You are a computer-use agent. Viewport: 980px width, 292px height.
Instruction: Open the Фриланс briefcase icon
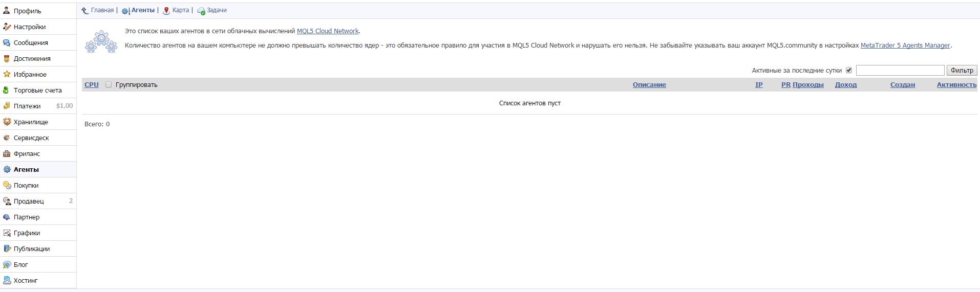click(x=7, y=153)
